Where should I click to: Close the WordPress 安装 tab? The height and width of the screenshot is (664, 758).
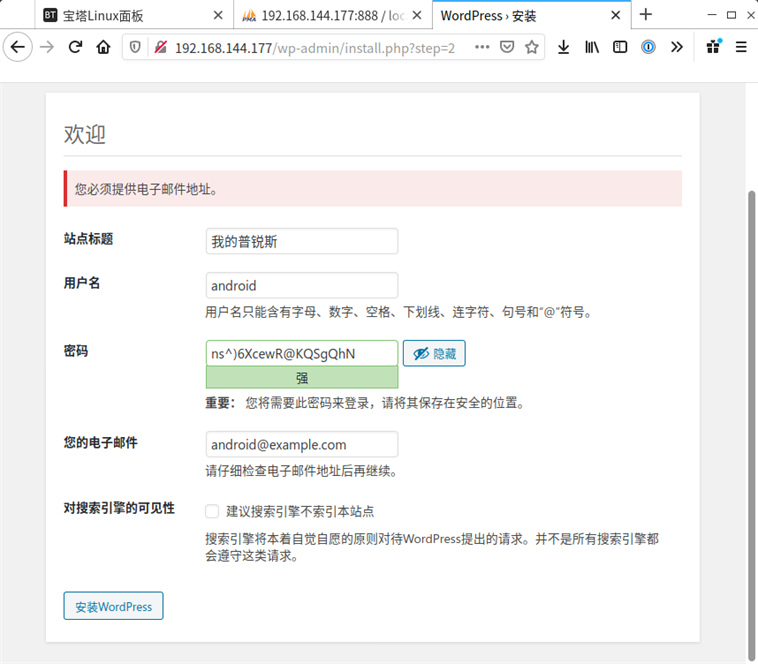[x=615, y=15]
